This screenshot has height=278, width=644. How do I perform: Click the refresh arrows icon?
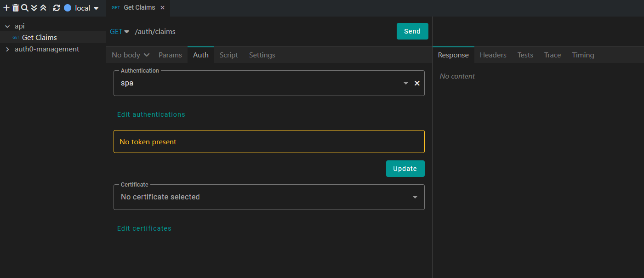(x=57, y=8)
